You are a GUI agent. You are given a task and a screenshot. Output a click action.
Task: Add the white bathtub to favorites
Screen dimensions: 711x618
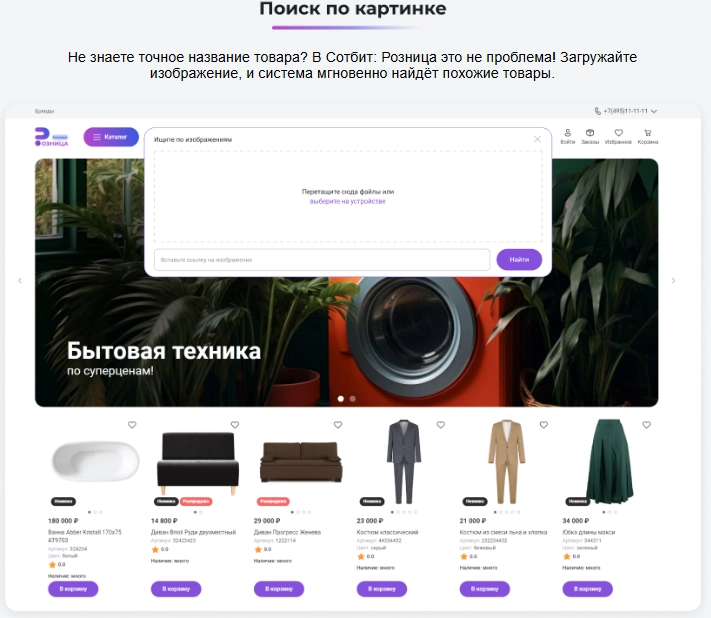pyautogui.click(x=132, y=425)
